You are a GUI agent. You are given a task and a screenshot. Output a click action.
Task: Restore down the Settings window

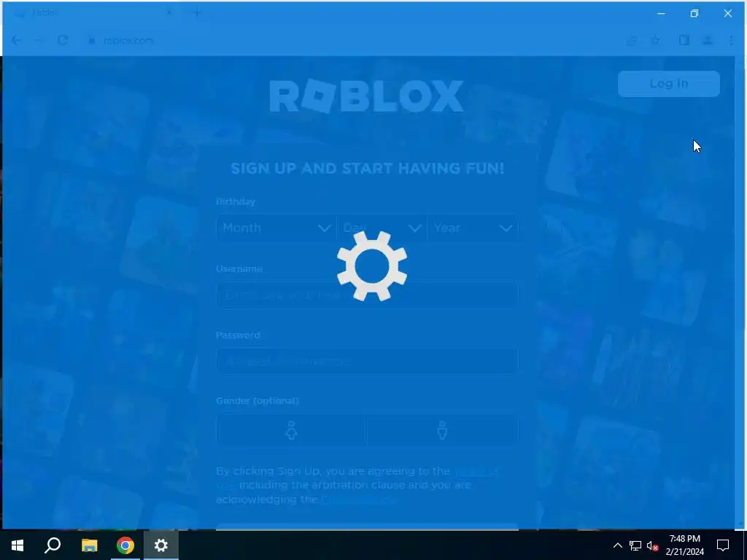pos(694,13)
